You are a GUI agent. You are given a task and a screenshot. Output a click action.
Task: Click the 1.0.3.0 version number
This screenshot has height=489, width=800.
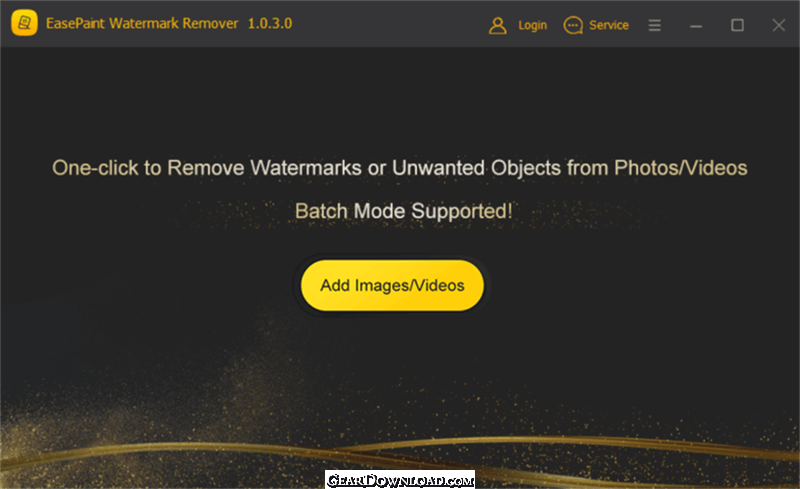pyautogui.click(x=270, y=23)
